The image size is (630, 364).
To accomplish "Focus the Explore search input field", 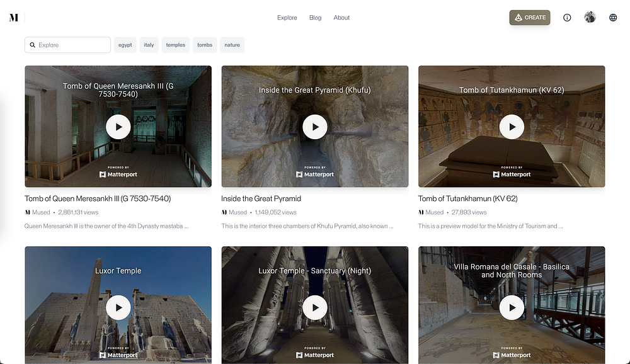I will pos(67,45).
